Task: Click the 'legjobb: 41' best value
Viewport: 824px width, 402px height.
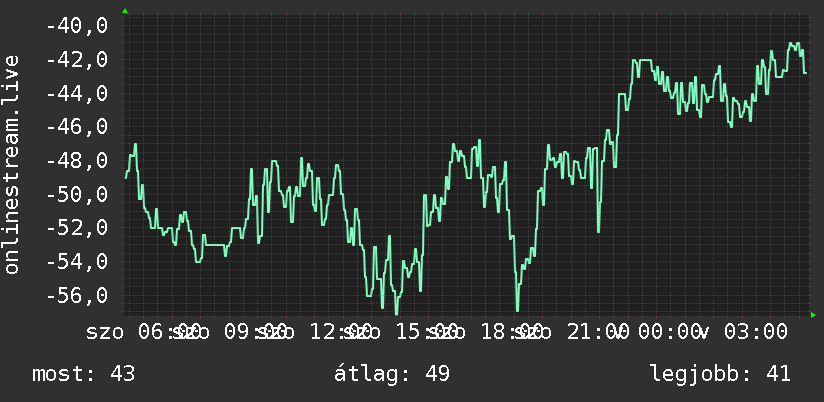Action: pyautogui.click(x=720, y=374)
